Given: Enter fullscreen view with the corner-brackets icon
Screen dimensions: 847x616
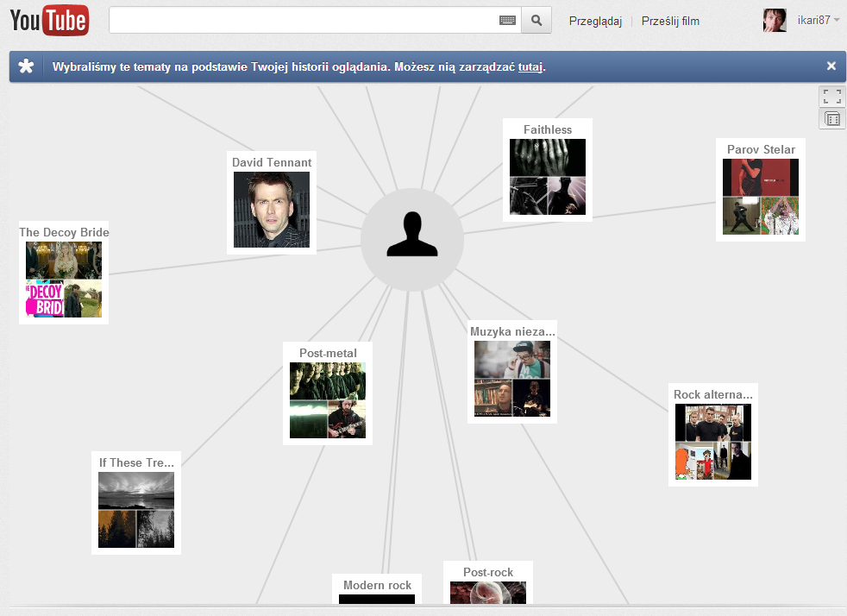Looking at the screenshot, I should pos(832,97).
